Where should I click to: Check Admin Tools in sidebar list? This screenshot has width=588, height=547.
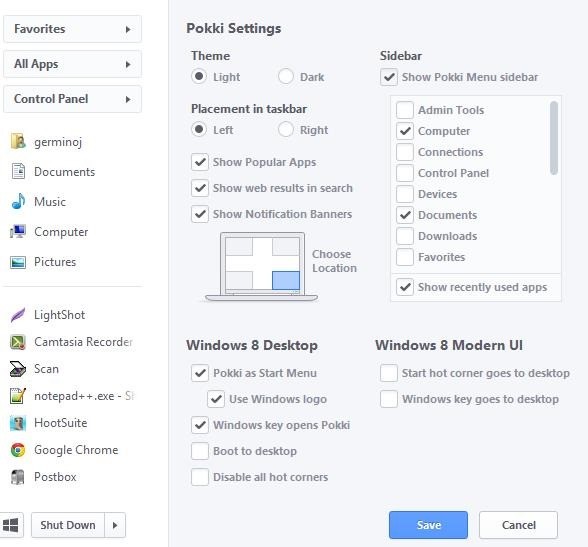tap(405, 110)
